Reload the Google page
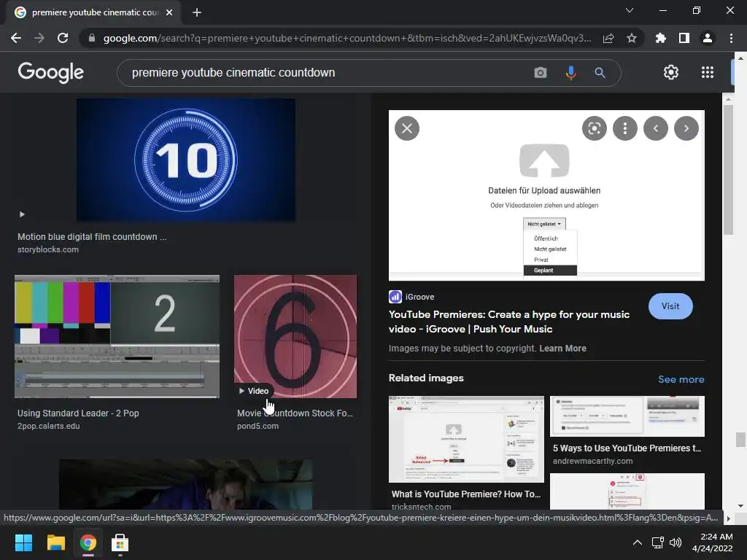This screenshot has height=560, width=747. [63, 38]
